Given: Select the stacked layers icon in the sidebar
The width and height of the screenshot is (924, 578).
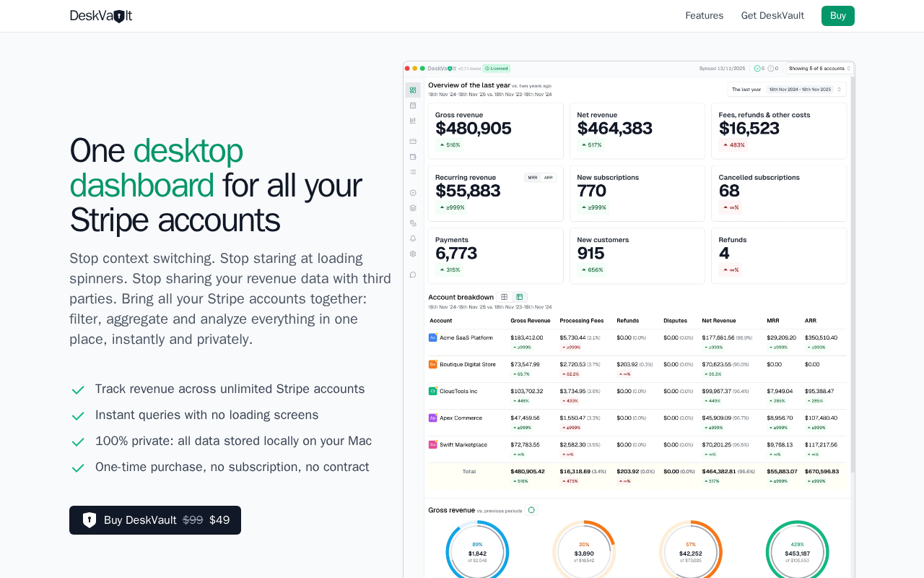Looking at the screenshot, I should (x=413, y=208).
